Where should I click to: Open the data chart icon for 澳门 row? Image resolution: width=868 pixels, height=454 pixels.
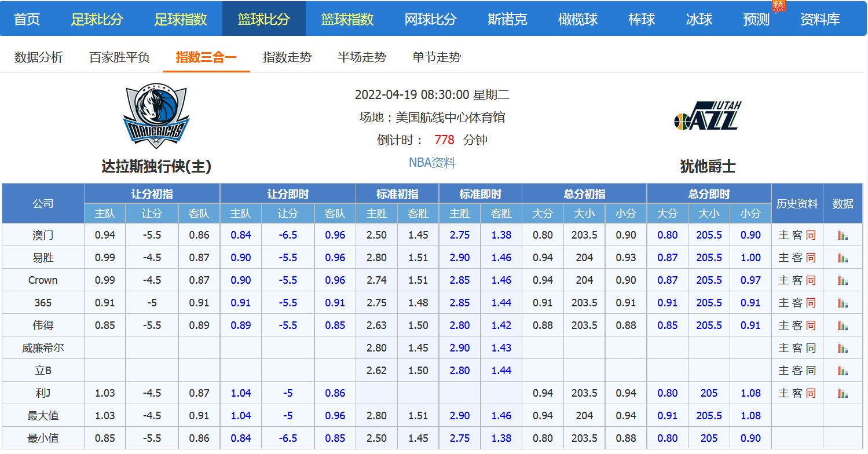[x=843, y=235]
